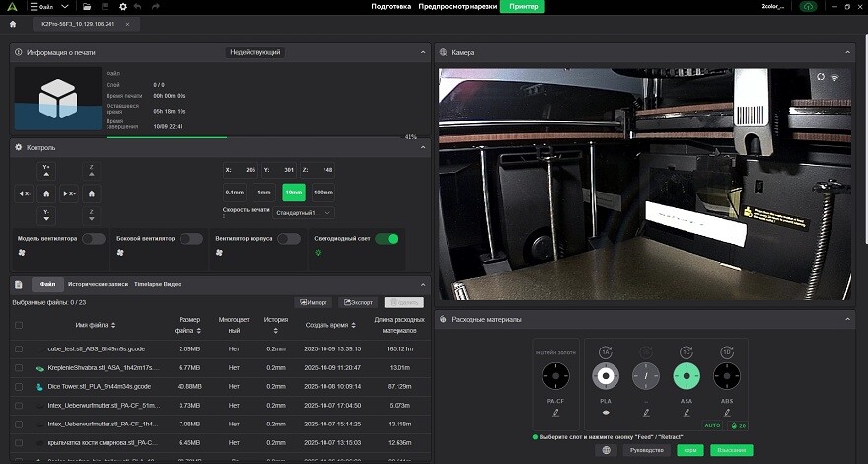Click the globe icon beside Руководство
This screenshot has height=464, width=868.
point(608,450)
